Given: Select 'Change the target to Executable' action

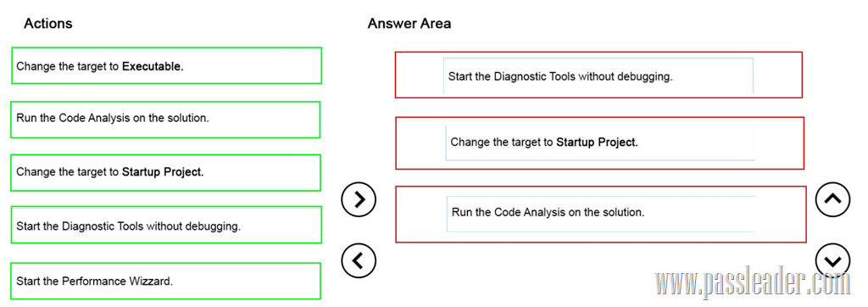Looking at the screenshot, I should pyautogui.click(x=166, y=66).
